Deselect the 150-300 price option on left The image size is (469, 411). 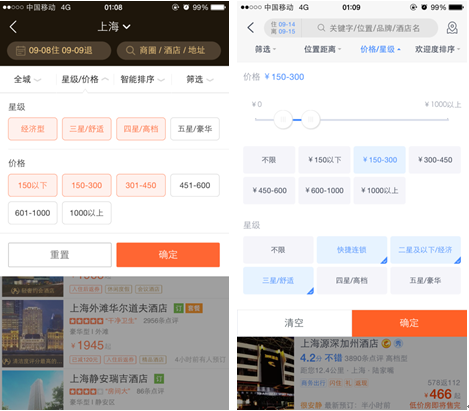[87, 185]
